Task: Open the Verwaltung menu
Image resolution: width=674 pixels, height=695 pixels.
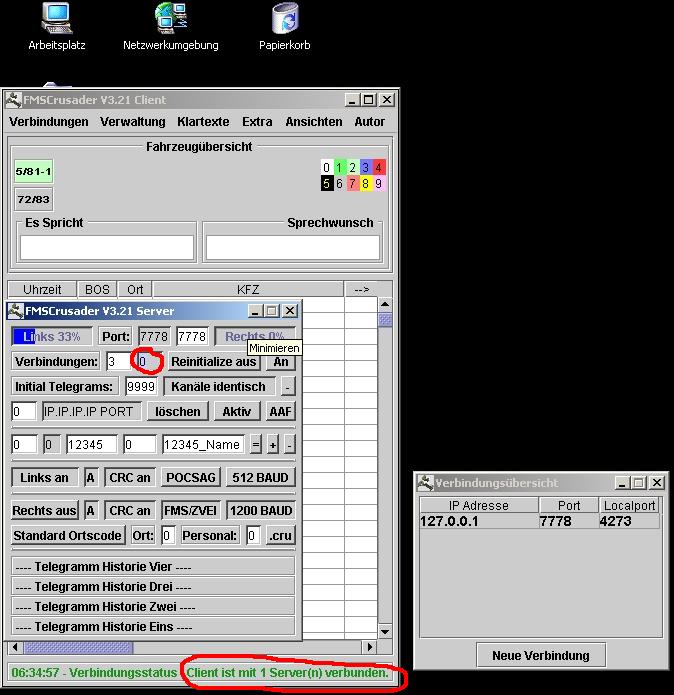Action: pyautogui.click(x=133, y=122)
